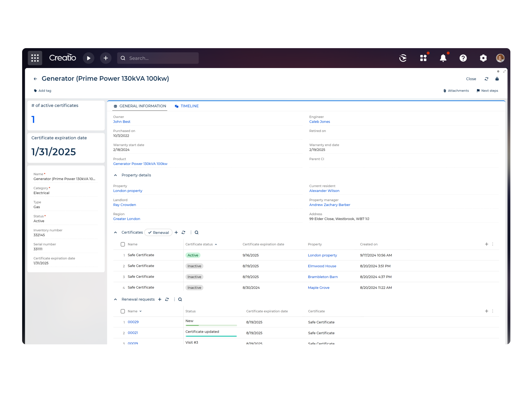Screen dimensions: 532x393
Task: Create a new record via the plus icon
Action: (106, 58)
